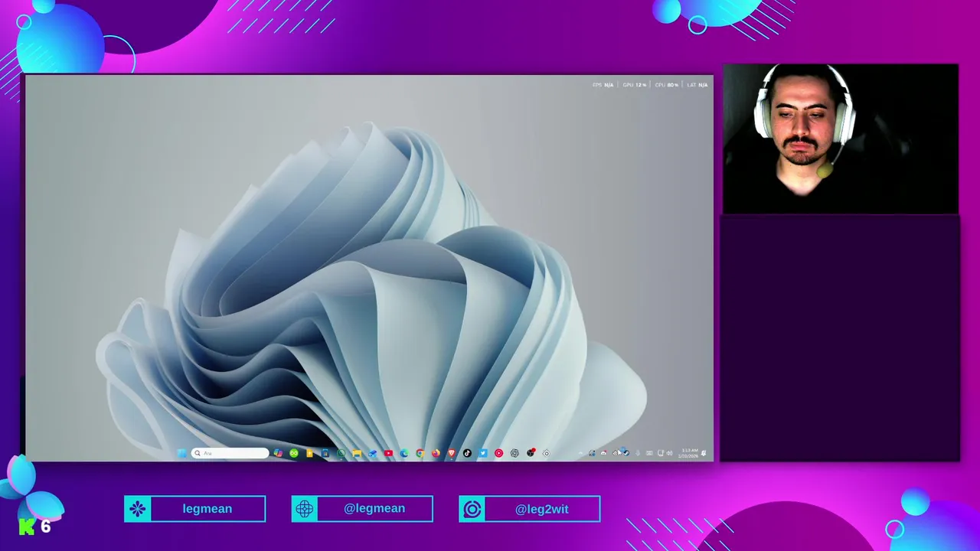Open the Windows Start menu
The height and width of the screenshot is (551, 980).
tap(181, 453)
